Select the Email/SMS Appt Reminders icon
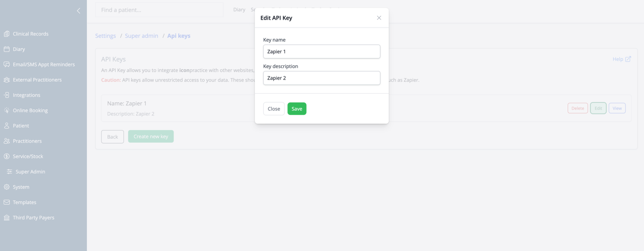Viewport: 644px width, 251px height. coord(6,64)
